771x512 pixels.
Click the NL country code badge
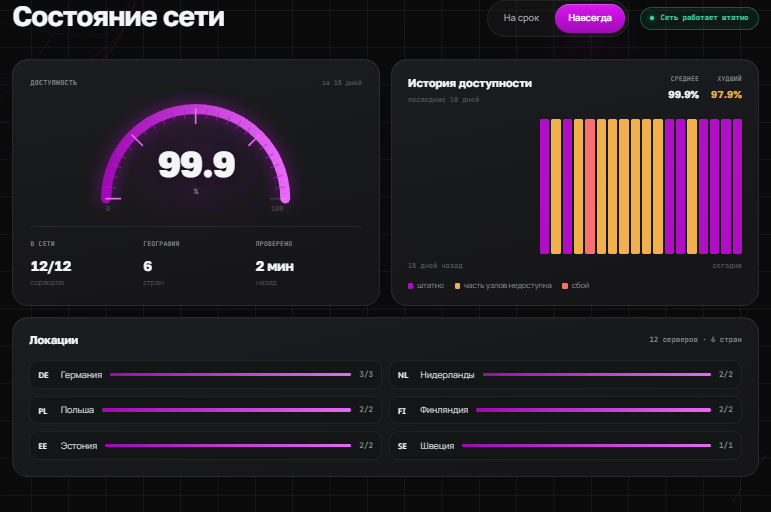[403, 375]
